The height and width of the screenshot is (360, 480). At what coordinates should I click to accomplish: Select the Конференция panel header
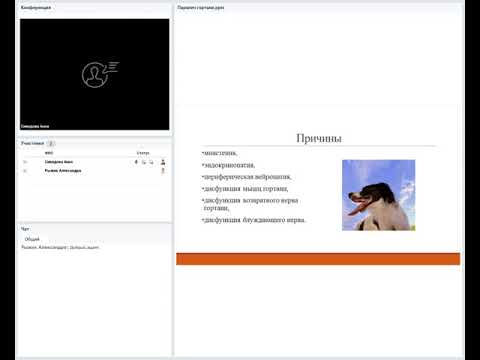tap(36, 7)
